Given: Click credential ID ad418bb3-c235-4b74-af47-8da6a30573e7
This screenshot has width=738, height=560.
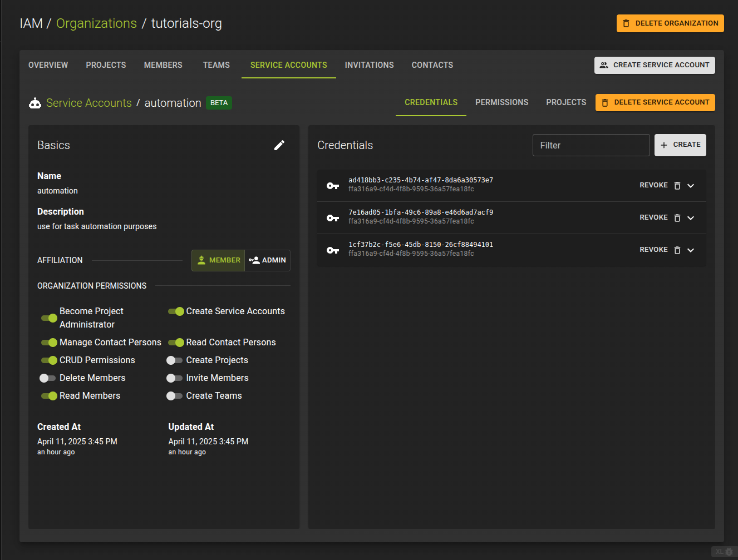Looking at the screenshot, I should click(421, 180).
